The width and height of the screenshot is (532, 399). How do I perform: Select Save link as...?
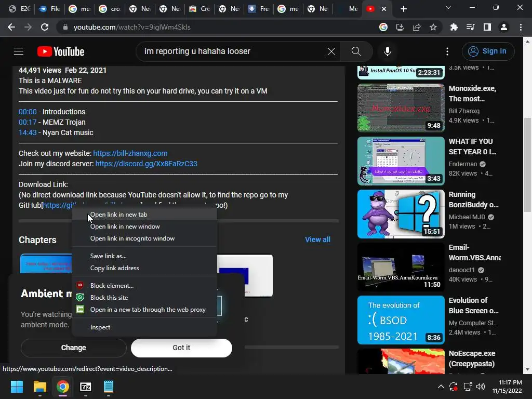[144, 256]
